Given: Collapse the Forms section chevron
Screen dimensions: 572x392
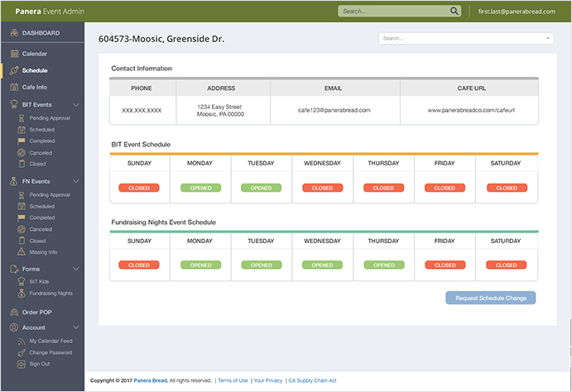Looking at the screenshot, I should coord(76,269).
